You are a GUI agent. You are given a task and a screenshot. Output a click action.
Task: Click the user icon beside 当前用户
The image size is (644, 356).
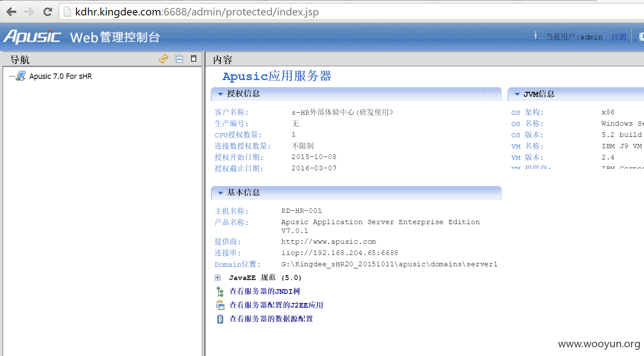click(x=535, y=35)
